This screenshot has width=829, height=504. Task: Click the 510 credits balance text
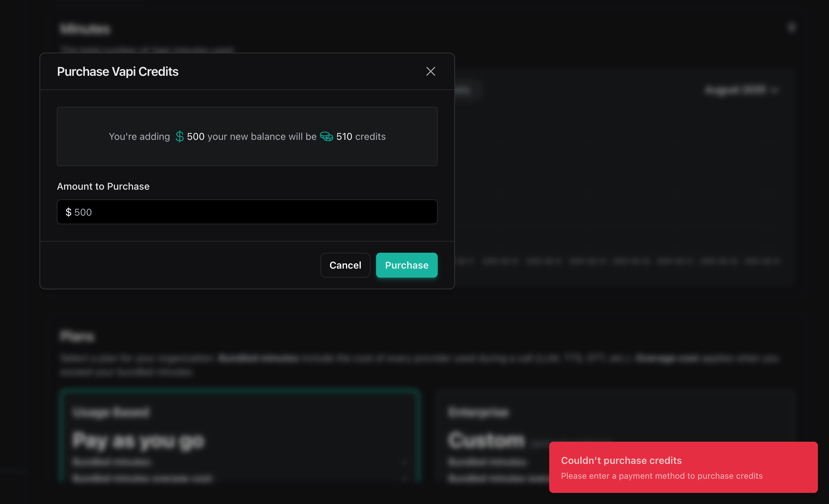coord(361,136)
